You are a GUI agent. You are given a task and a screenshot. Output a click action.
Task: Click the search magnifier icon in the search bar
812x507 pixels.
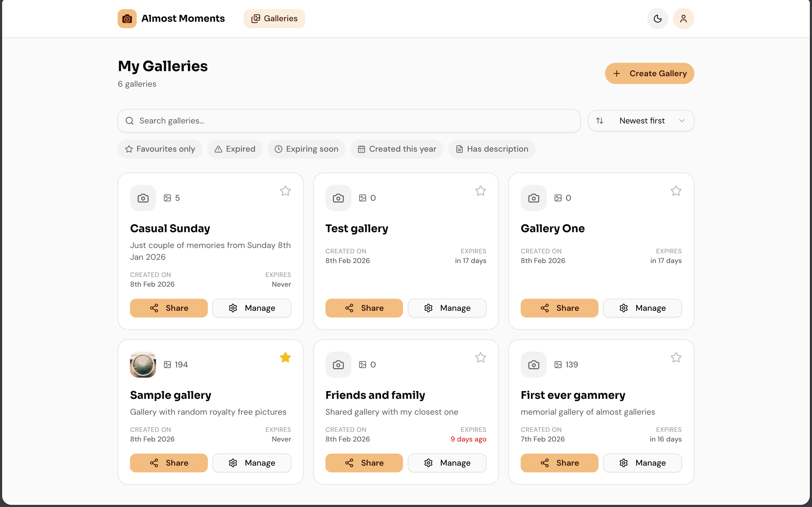[x=130, y=121]
